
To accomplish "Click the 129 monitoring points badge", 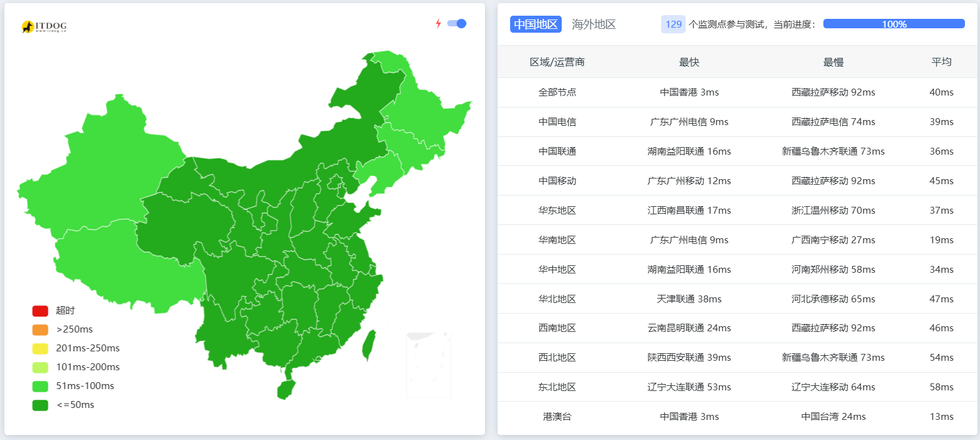I will click(673, 24).
